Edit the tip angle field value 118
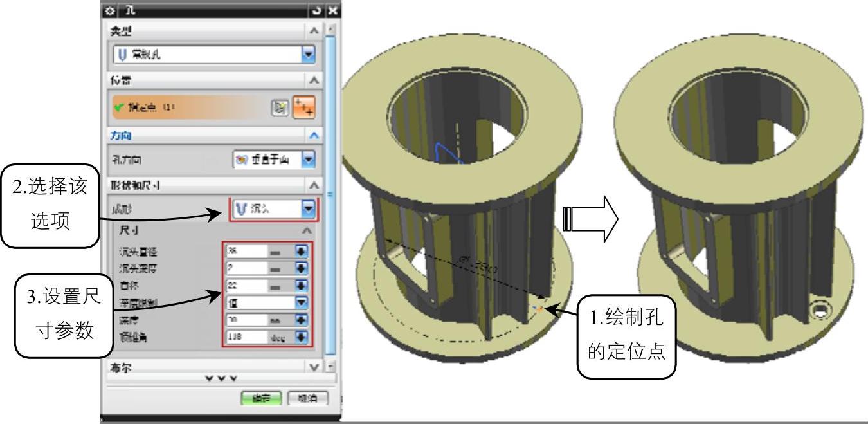The width and height of the screenshot is (868, 424). click(246, 336)
